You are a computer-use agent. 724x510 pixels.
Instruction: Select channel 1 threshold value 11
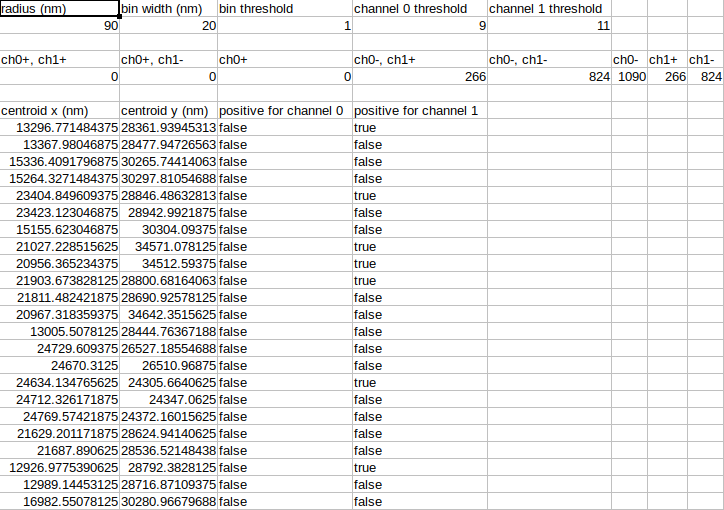click(x=549, y=25)
